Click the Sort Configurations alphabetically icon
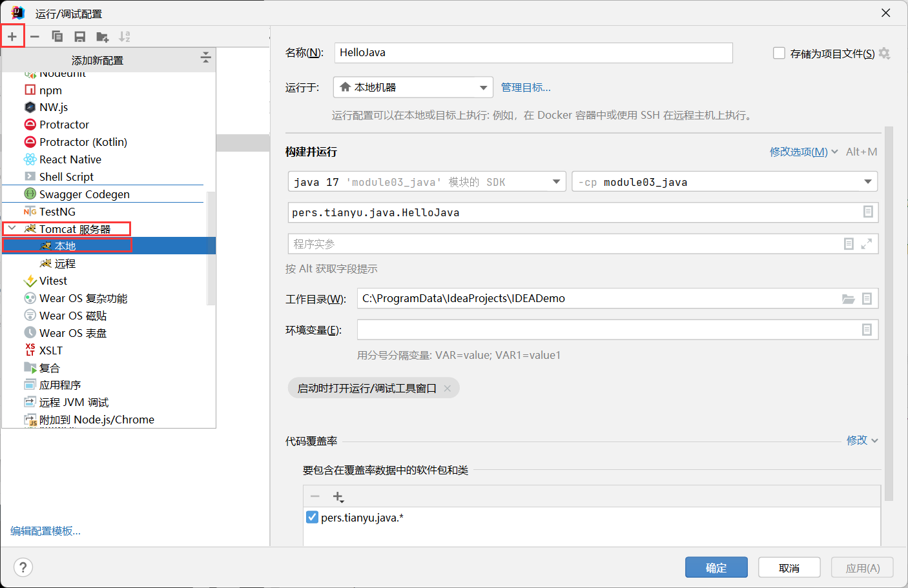Screen dimensions: 908x588 click(125, 37)
